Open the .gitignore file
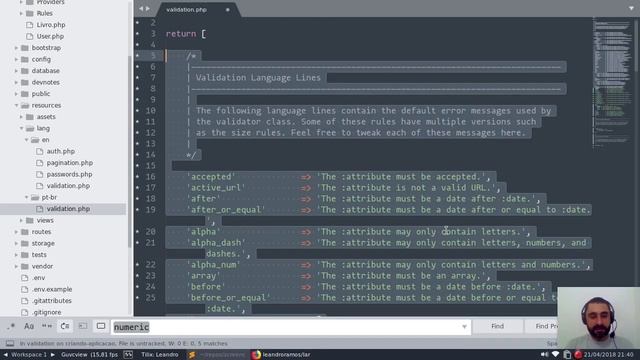This screenshot has width=640, height=360. (x=47, y=312)
